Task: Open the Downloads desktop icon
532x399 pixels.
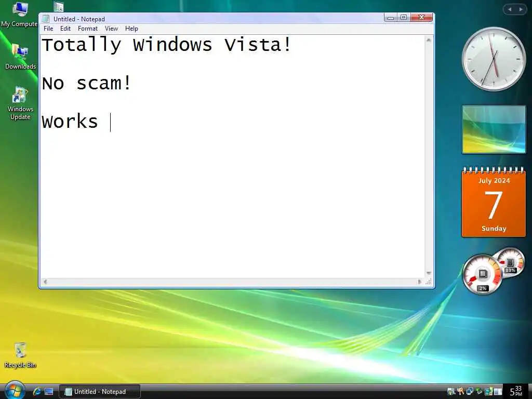Action: coord(20,57)
